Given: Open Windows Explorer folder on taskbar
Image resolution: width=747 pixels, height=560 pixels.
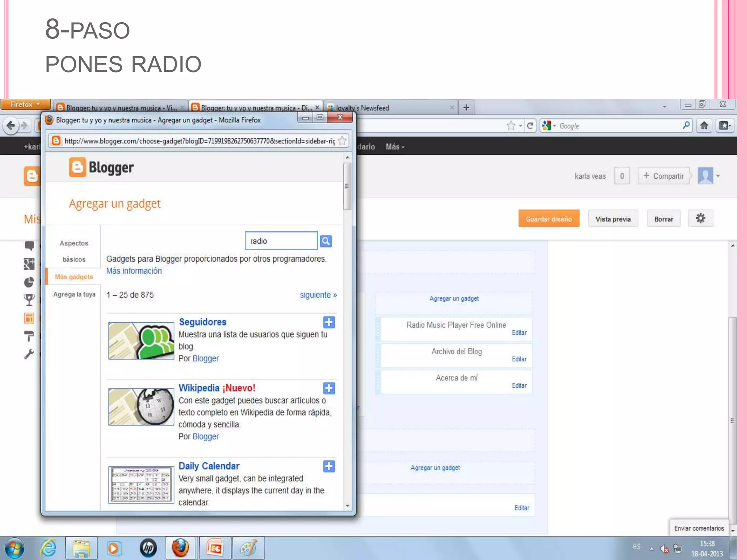Looking at the screenshot, I should click(x=81, y=548).
